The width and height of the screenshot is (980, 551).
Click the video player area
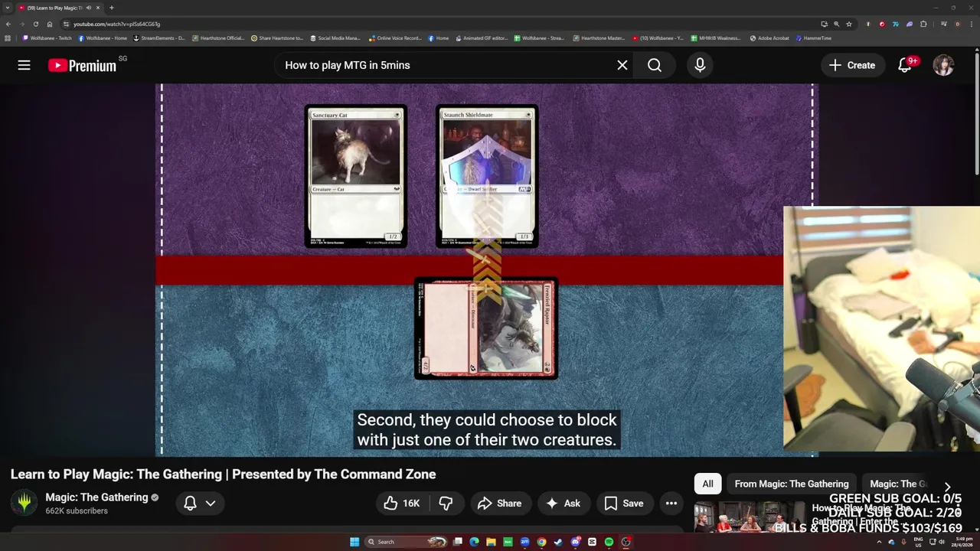(487, 270)
